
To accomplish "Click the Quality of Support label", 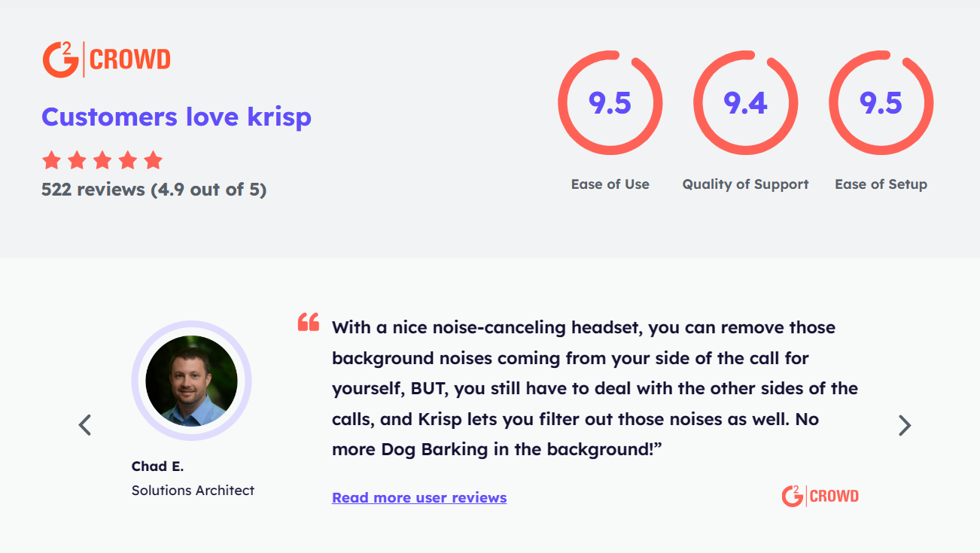I will 746,184.
